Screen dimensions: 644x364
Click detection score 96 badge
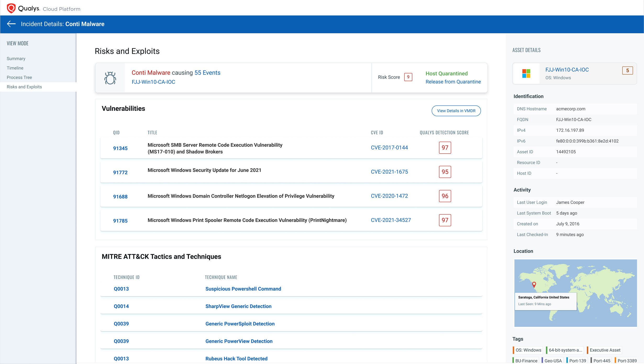(445, 196)
